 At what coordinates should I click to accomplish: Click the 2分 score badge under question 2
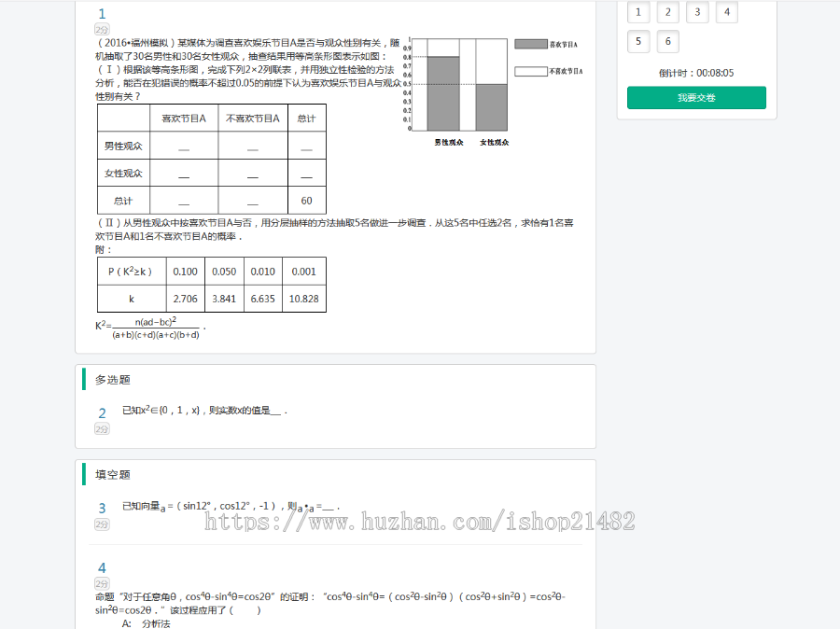[x=102, y=428]
